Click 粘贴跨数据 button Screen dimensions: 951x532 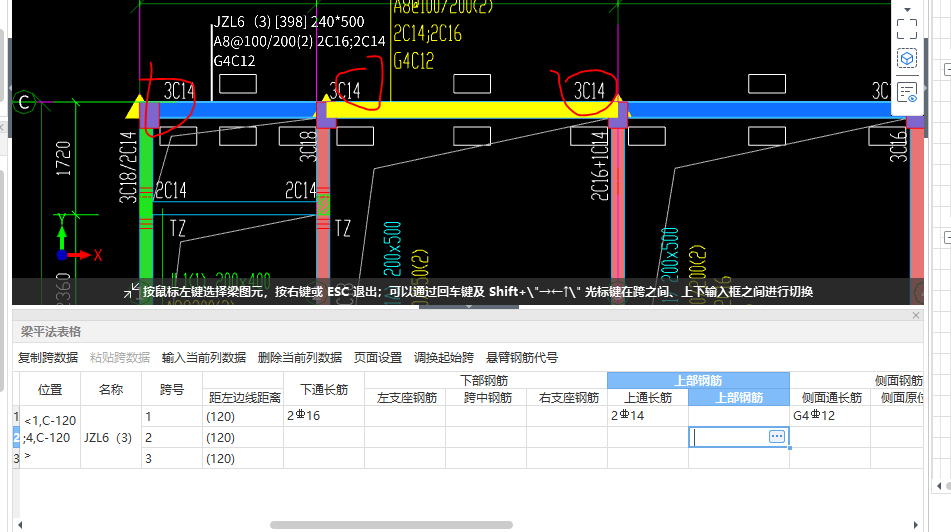119,358
